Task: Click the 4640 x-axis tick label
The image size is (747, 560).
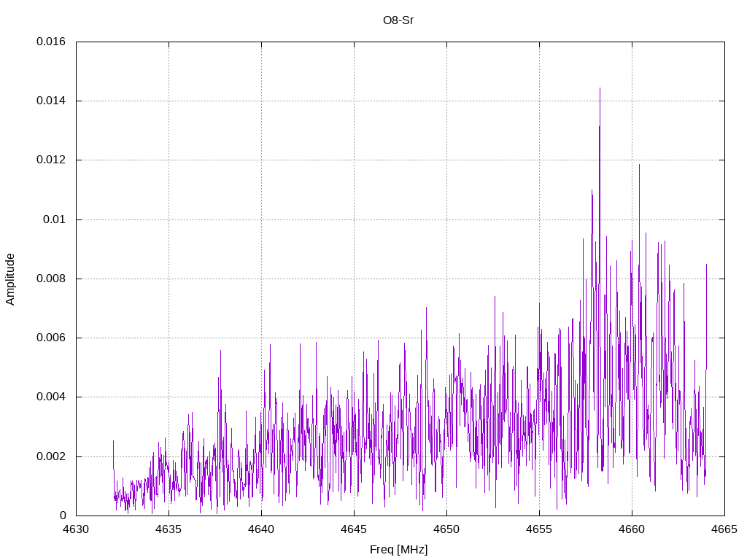Action: 262,529
